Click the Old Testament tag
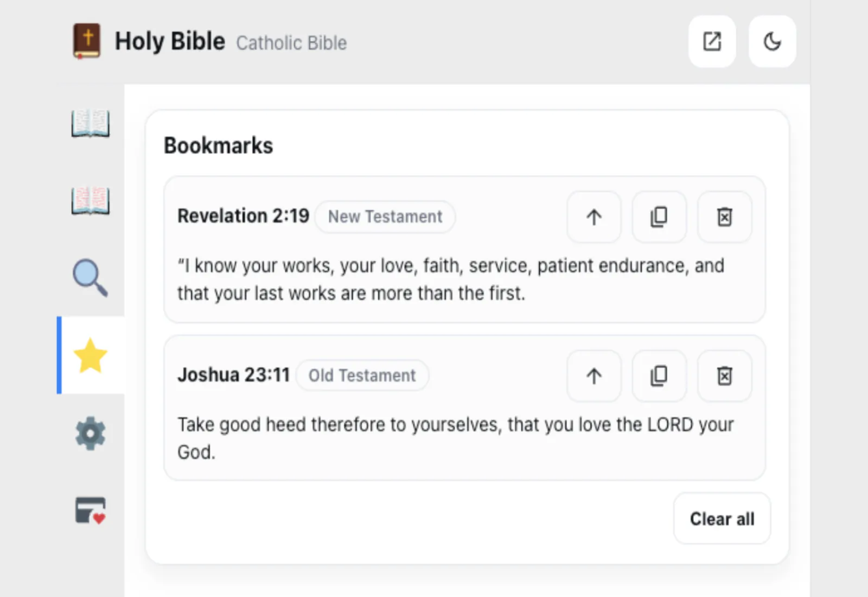The image size is (868, 597). click(x=362, y=376)
